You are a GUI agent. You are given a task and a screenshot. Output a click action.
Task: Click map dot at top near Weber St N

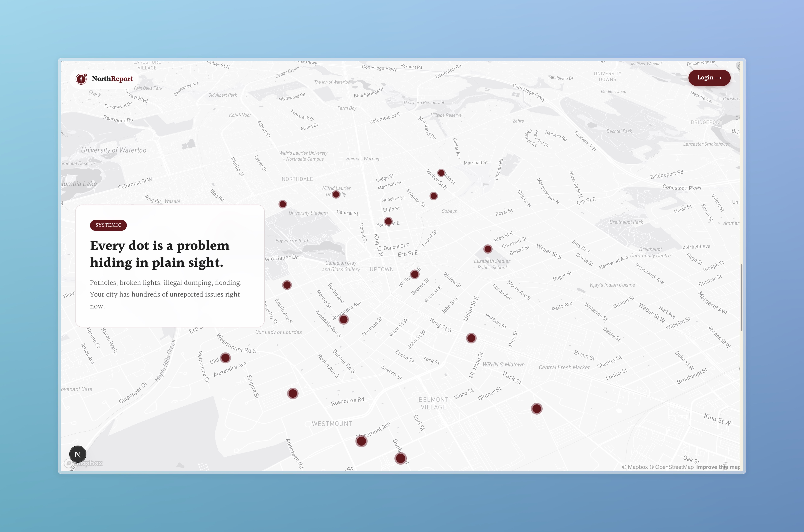pyautogui.click(x=441, y=173)
